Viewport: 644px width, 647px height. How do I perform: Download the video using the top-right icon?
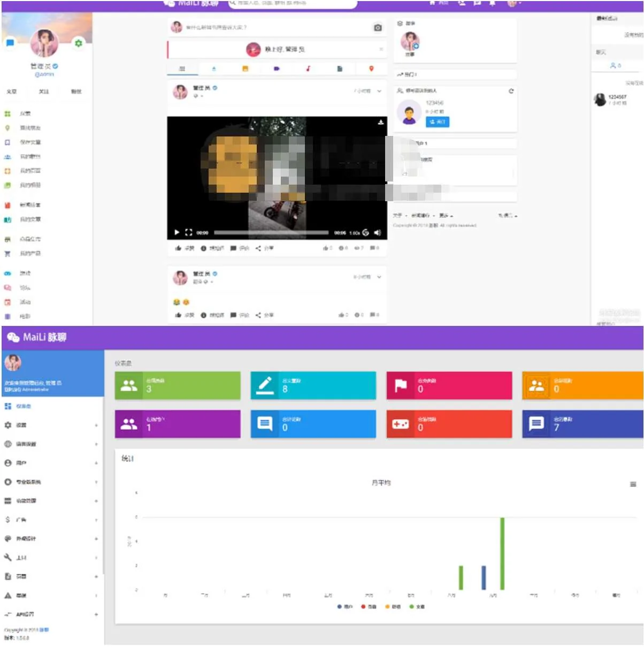point(380,123)
